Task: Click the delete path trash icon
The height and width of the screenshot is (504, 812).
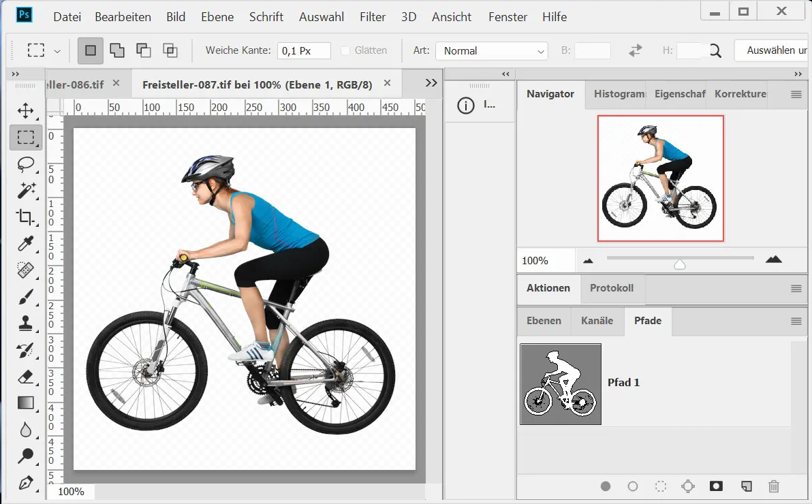Action: tap(773, 486)
